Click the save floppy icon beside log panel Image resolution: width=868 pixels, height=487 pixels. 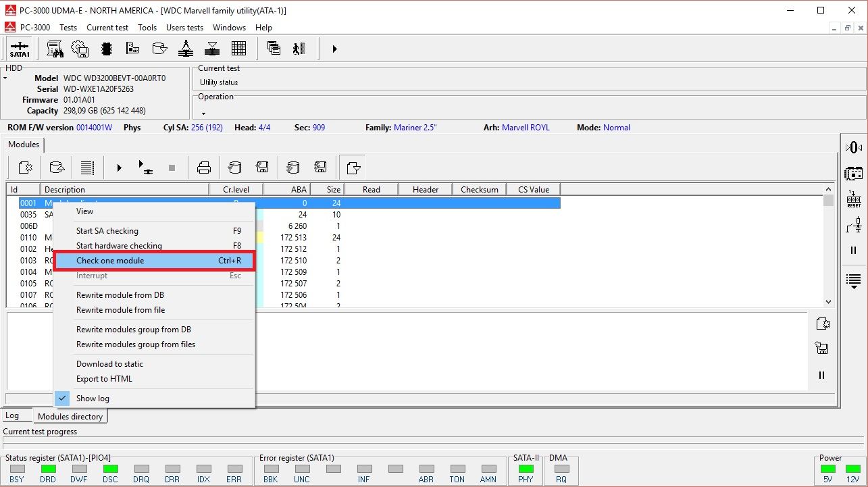(822, 349)
